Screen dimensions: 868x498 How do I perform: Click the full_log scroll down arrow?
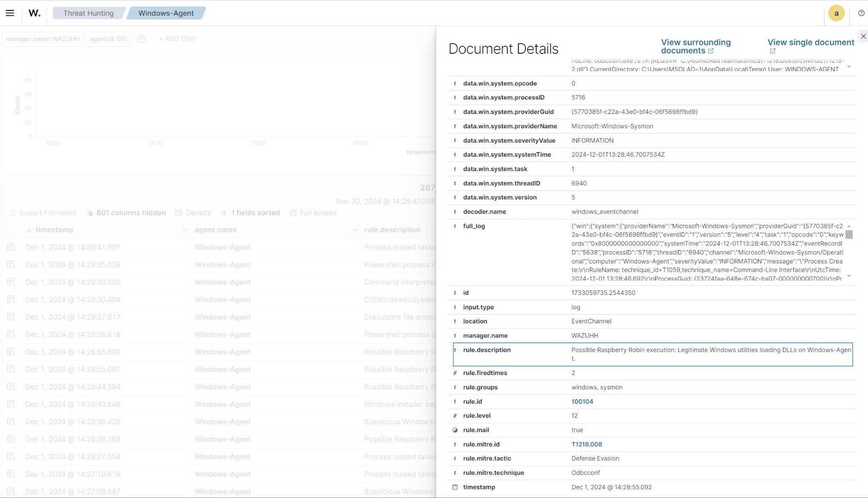click(849, 276)
